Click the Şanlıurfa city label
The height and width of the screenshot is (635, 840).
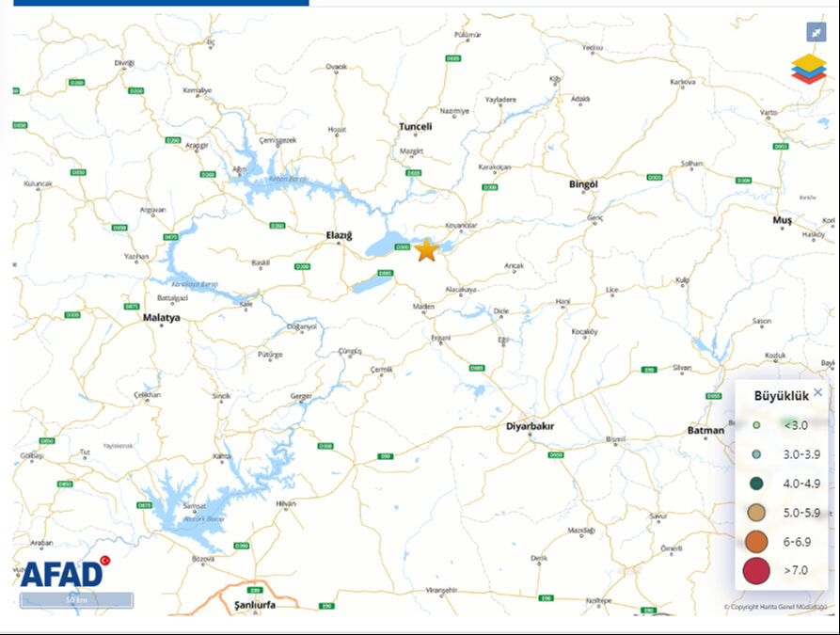247,606
